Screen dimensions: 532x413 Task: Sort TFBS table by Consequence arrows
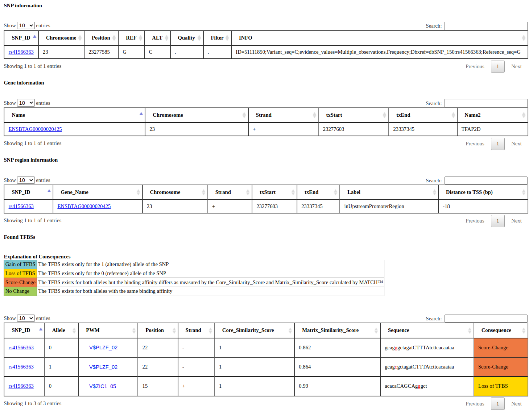coord(523,330)
